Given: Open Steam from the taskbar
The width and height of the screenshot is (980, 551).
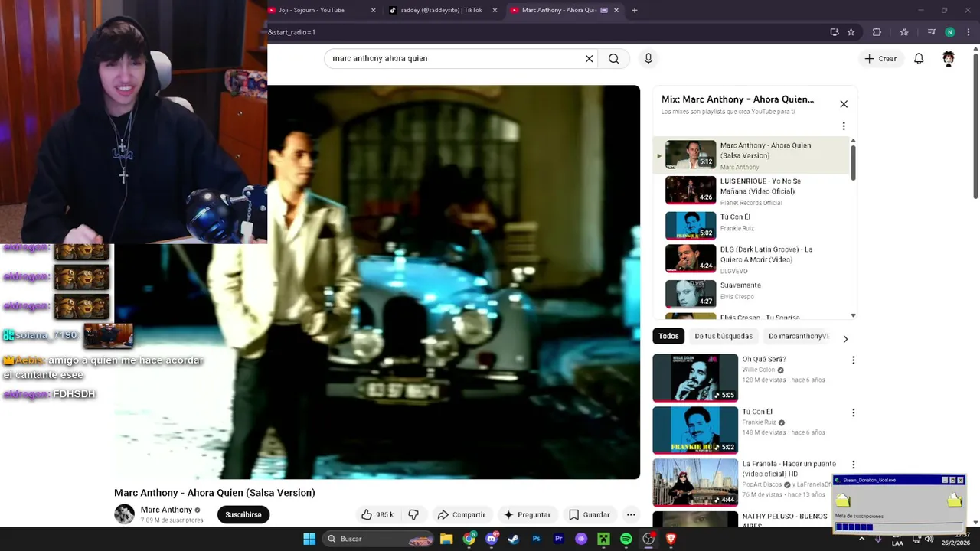Looking at the screenshot, I should [514, 539].
